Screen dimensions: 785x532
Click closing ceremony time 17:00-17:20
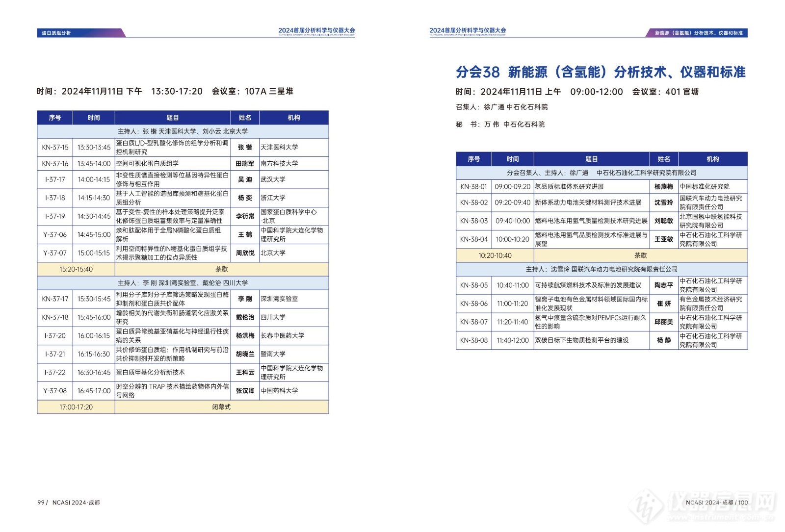pos(76,407)
